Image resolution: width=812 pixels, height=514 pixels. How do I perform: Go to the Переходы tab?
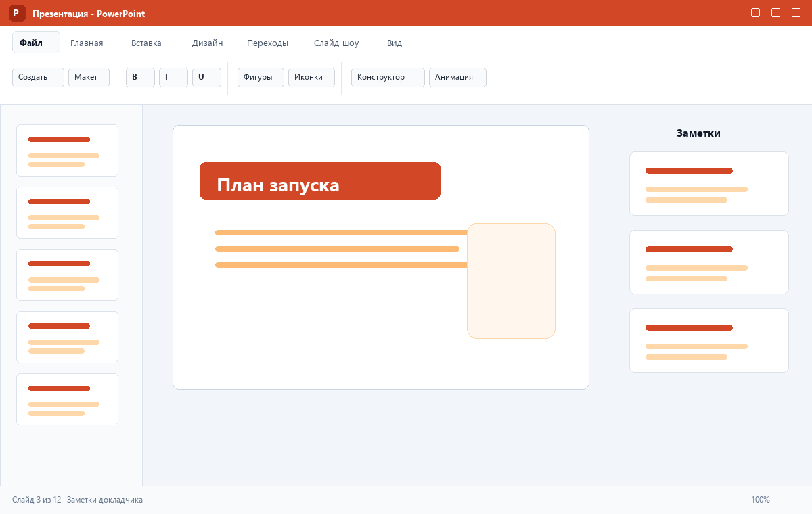pyautogui.click(x=267, y=43)
